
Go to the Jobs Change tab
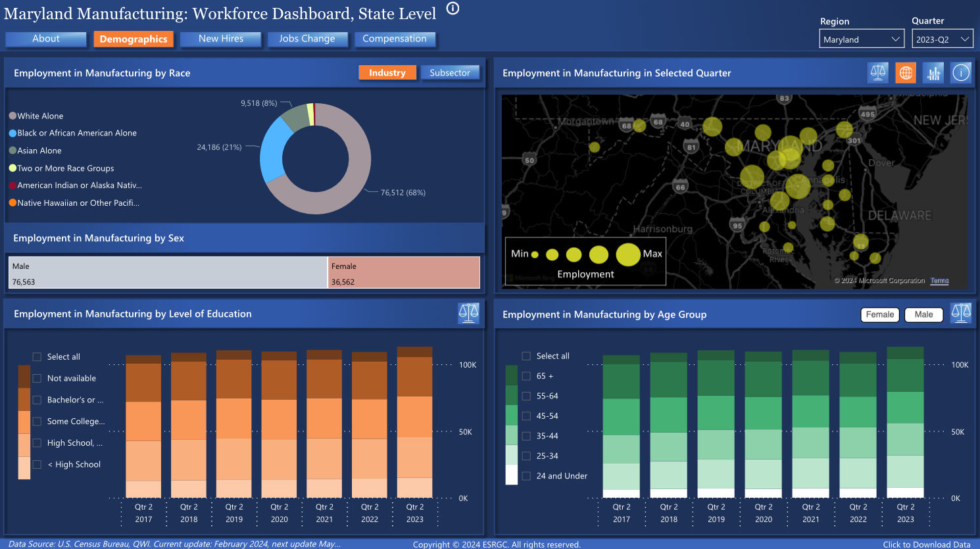coord(306,39)
